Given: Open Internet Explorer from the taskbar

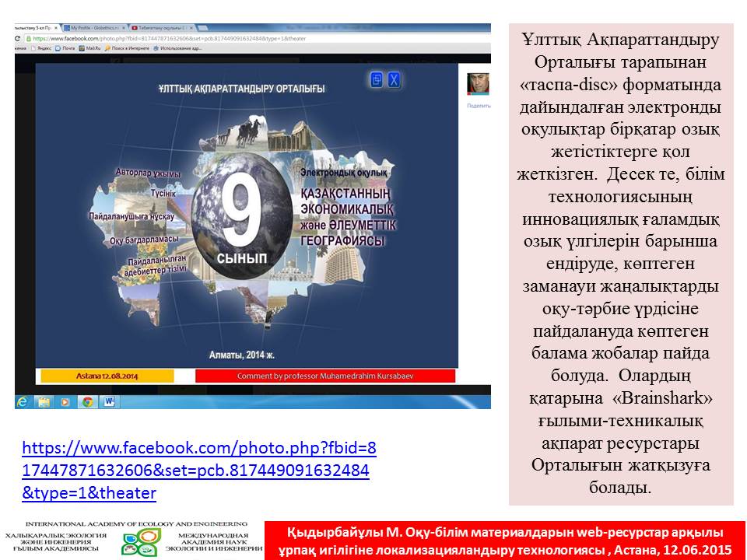Looking at the screenshot, I should 22,402.
